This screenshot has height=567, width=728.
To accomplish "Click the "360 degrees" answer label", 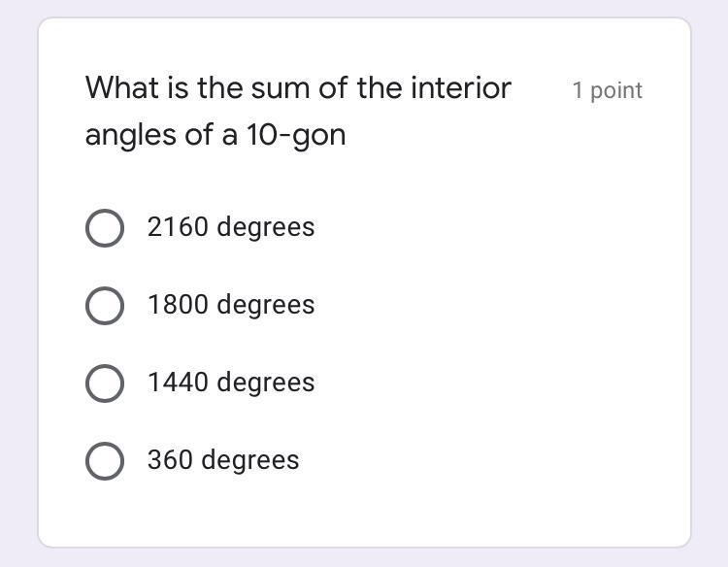I will (223, 460).
